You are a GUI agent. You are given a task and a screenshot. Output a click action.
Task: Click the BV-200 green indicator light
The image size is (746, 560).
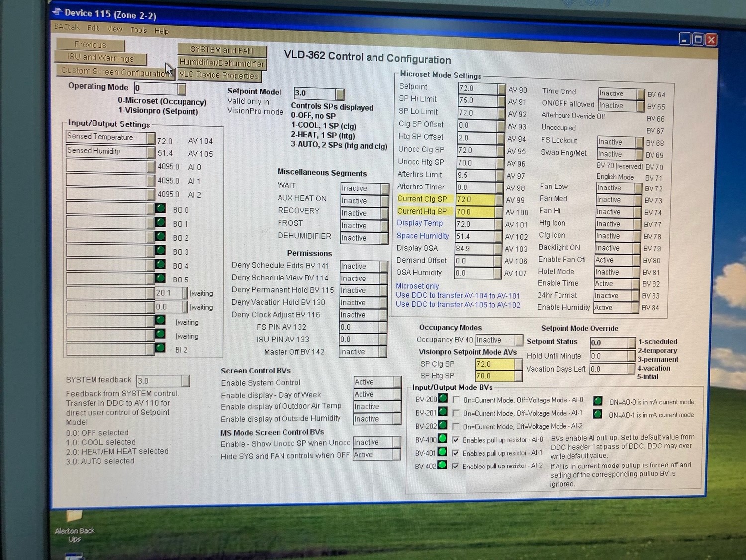point(442,398)
